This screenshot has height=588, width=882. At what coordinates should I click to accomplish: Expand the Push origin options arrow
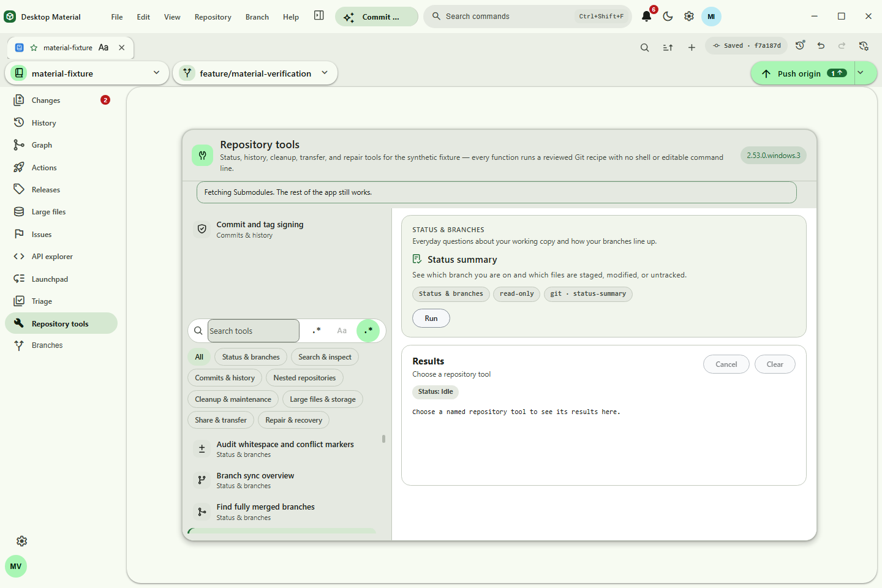tap(865, 73)
